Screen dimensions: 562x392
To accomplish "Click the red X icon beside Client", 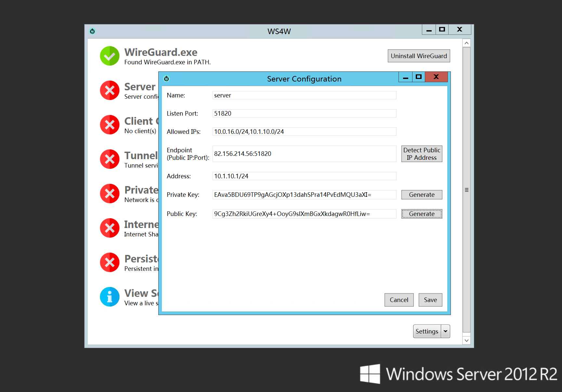I will click(x=110, y=125).
